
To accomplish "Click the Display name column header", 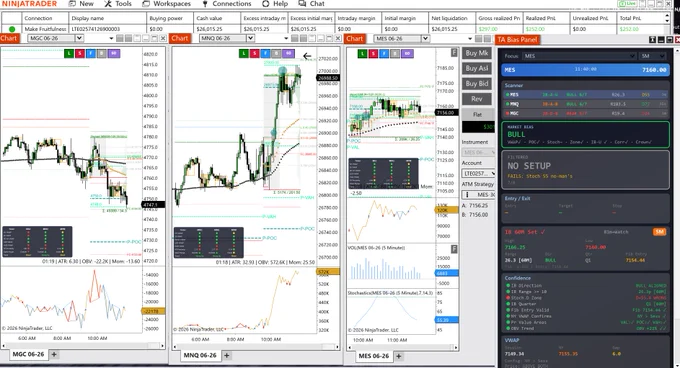I will click(108, 18).
